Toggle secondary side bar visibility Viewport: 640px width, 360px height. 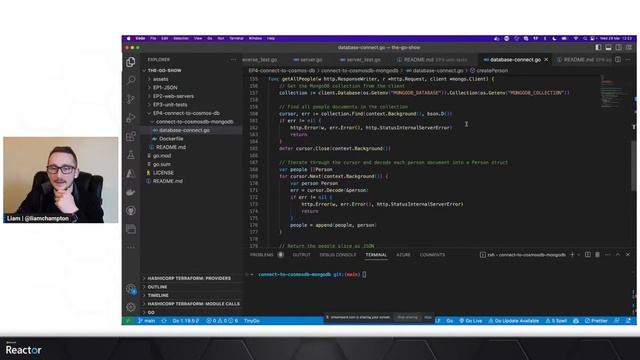pos(619,47)
